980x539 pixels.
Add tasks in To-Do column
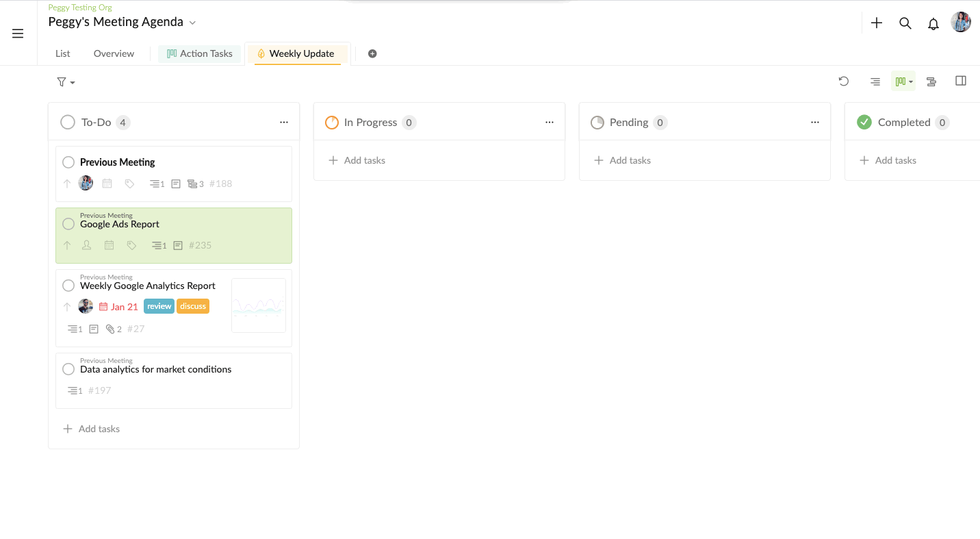(x=92, y=429)
